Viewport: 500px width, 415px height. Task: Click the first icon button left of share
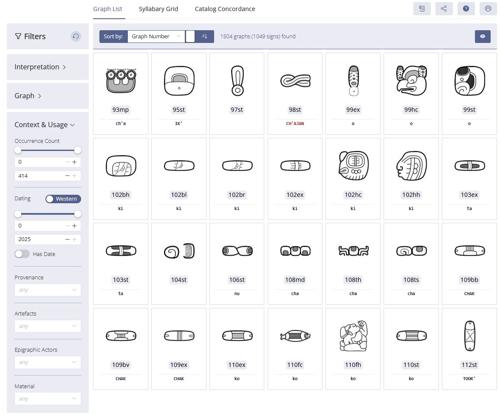point(422,9)
